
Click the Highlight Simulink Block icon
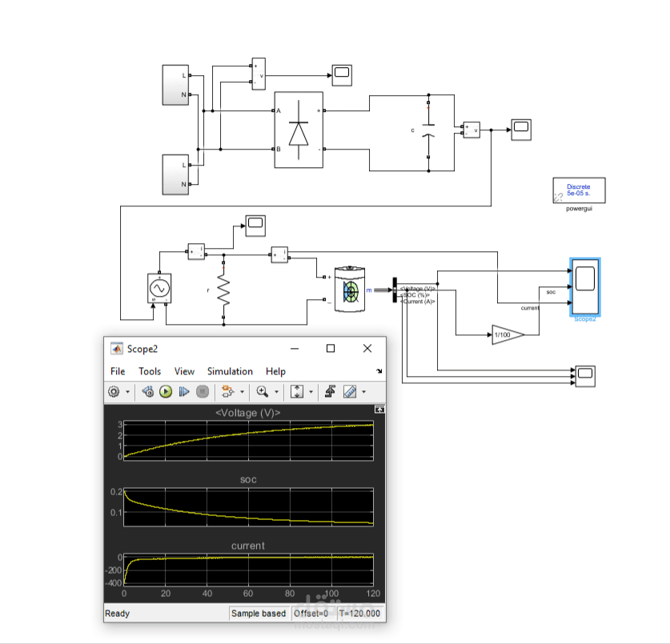[x=228, y=392]
